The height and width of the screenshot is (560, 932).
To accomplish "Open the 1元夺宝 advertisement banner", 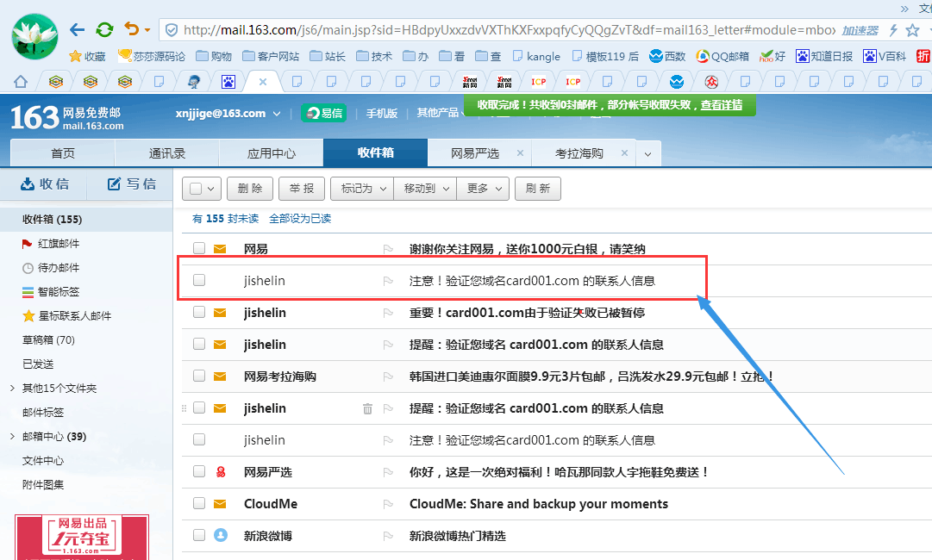I will click(x=82, y=538).
